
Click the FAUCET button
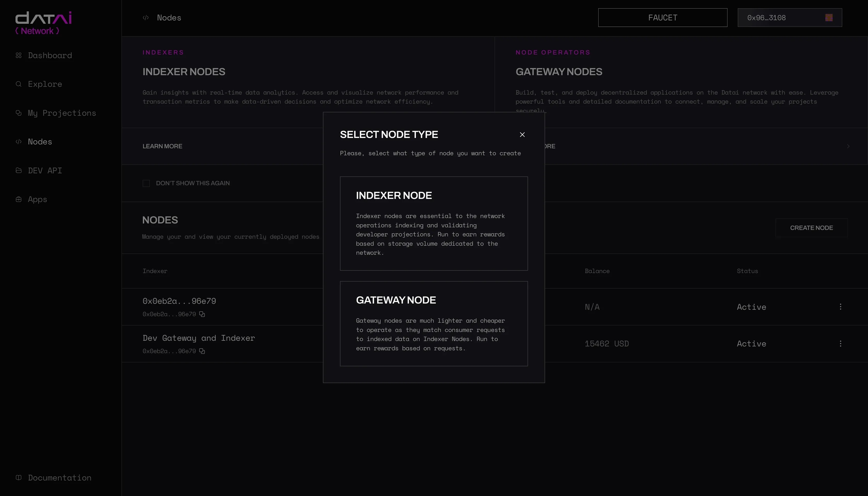(x=662, y=18)
